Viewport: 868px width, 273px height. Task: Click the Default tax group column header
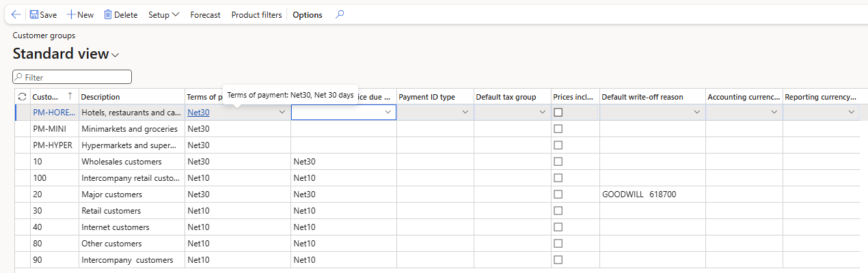(x=512, y=97)
